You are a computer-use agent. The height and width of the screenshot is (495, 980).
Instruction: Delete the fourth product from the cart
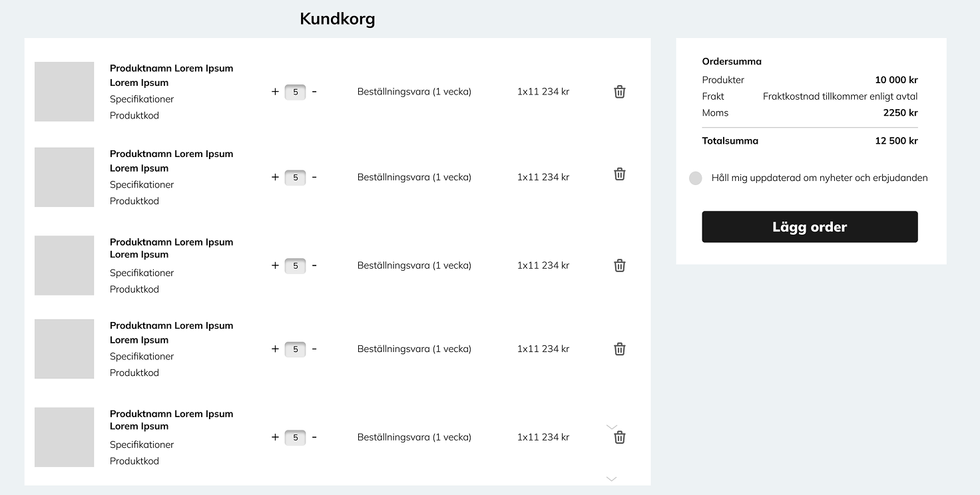click(x=619, y=349)
